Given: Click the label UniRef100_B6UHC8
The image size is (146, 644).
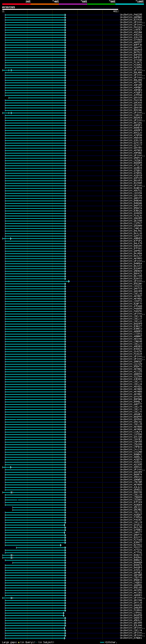Looking at the screenshot, I should pyautogui.click(x=131, y=118).
